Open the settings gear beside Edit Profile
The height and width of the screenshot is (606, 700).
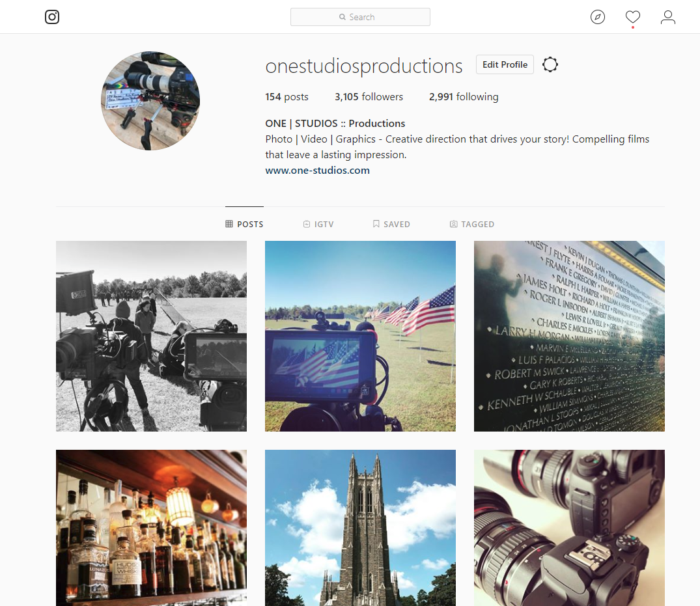[x=550, y=64]
